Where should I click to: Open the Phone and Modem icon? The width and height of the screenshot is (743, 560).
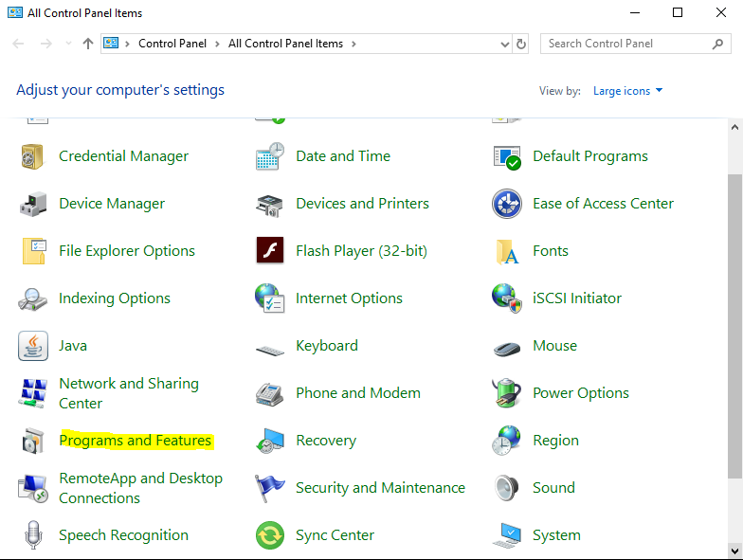(269, 394)
